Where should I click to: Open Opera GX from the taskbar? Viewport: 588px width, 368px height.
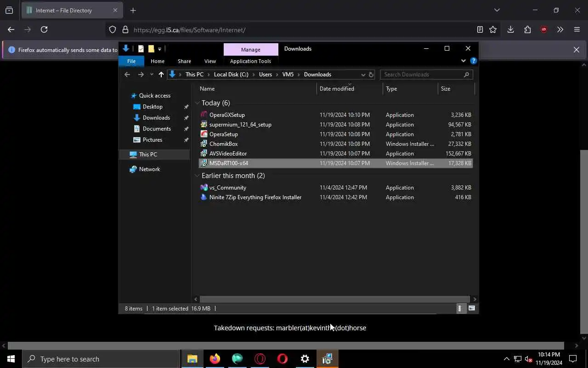point(260,359)
